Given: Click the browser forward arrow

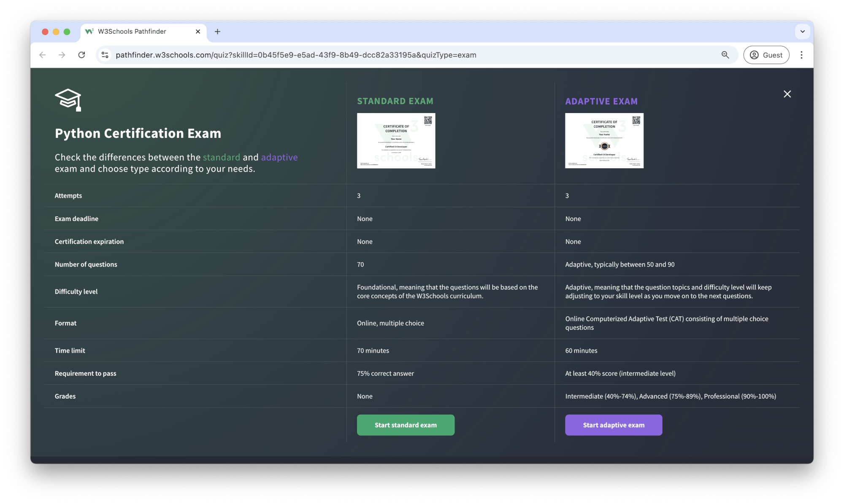Looking at the screenshot, I should (62, 55).
